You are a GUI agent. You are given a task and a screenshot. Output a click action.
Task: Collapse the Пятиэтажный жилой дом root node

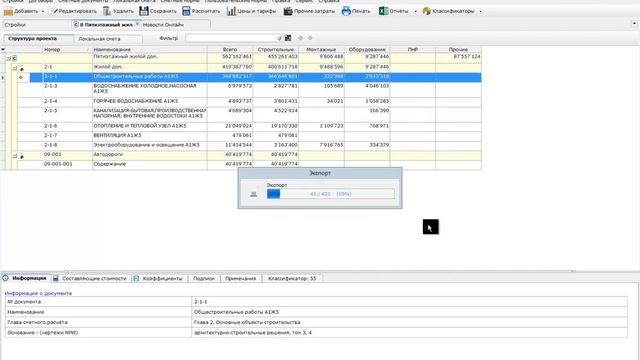(x=8, y=58)
